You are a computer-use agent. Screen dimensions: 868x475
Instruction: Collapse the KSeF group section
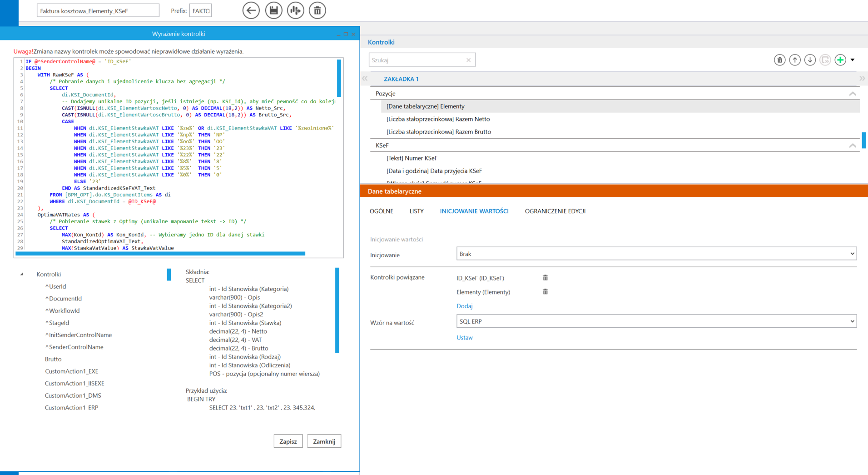coord(852,145)
